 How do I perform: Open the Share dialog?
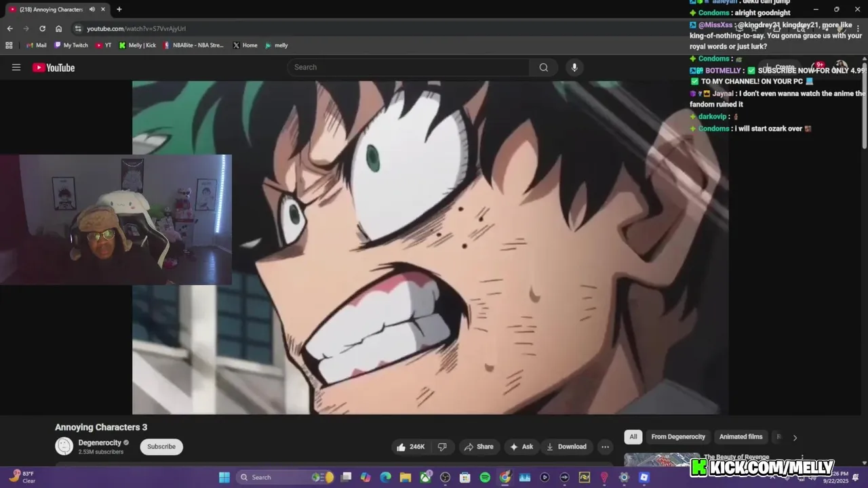click(x=478, y=447)
